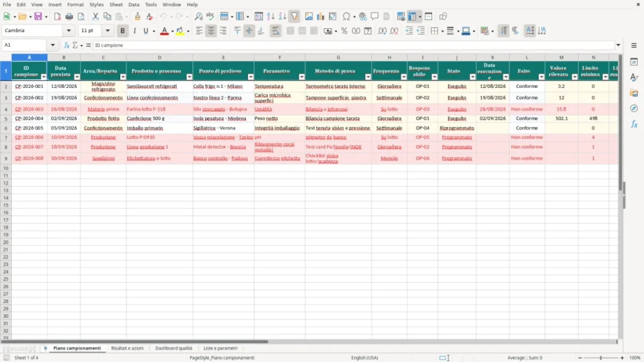Click Insert Comment icon
Image resolution: width=644 pixels, height=362 pixels.
click(375, 16)
